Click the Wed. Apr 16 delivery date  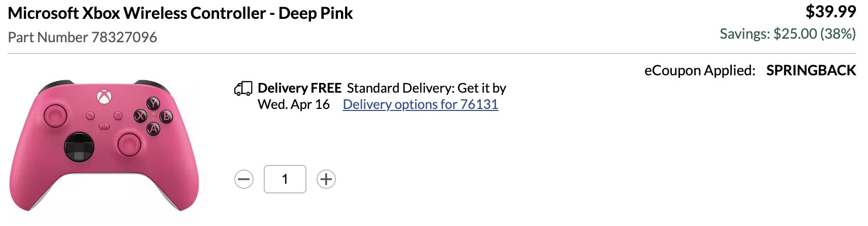pyautogui.click(x=294, y=104)
